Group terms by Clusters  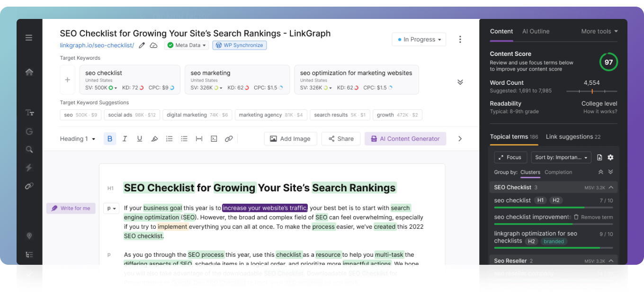530,172
